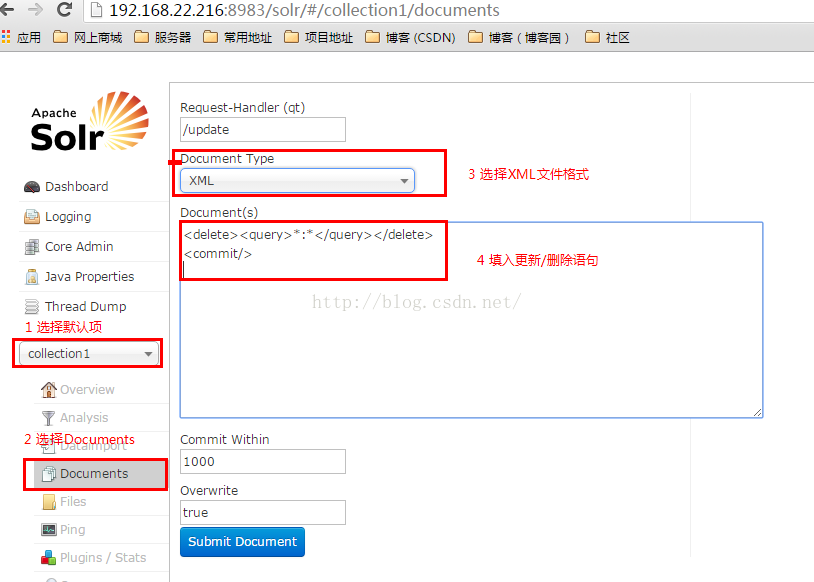
Task: Click the page icon in address bar
Action: click(96, 10)
